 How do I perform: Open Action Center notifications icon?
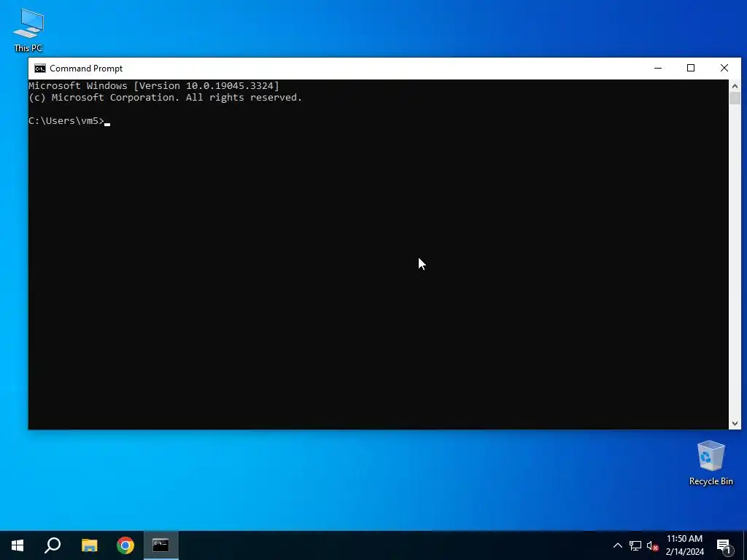(x=724, y=545)
